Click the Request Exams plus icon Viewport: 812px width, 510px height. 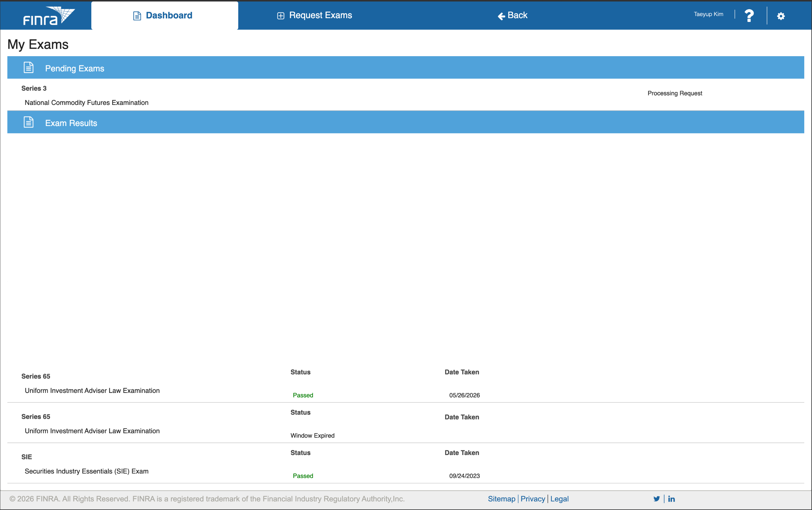pos(280,16)
